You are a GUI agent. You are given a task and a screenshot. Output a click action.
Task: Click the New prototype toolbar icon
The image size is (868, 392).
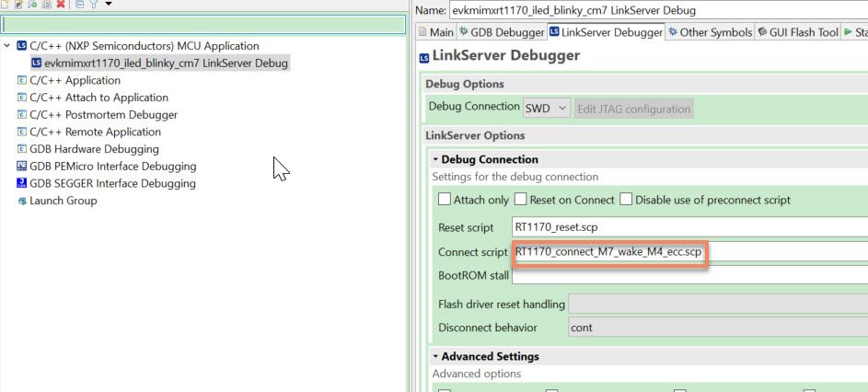(18, 4)
